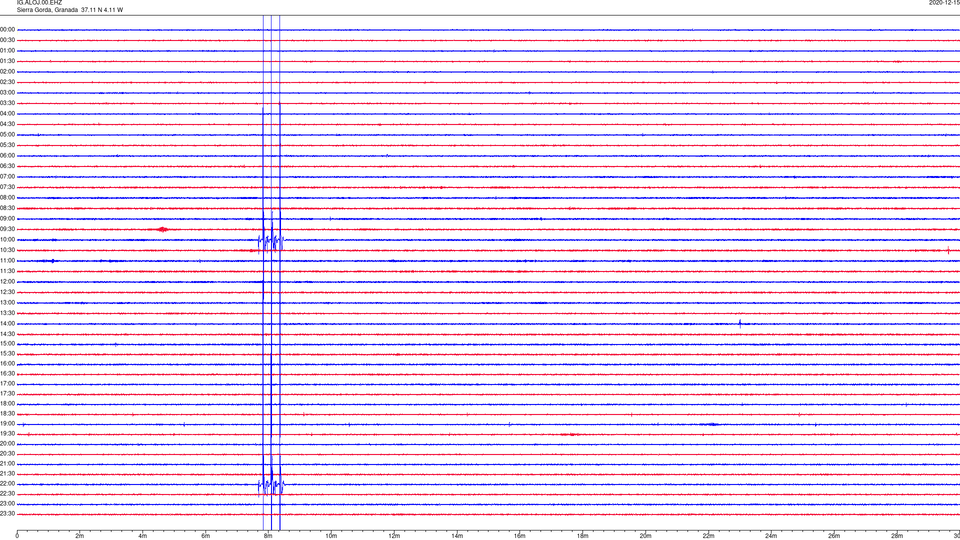Select the 21:00 time label
This screenshot has width=960, height=540.
(x=7, y=463)
